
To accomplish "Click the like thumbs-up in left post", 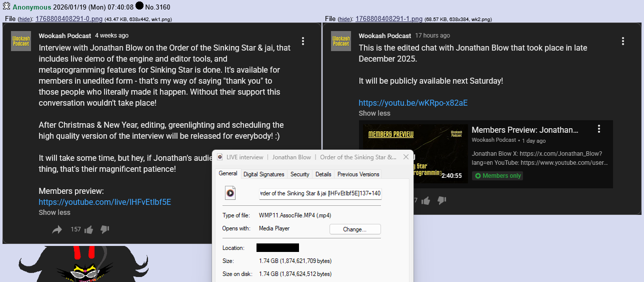I will (x=88, y=229).
